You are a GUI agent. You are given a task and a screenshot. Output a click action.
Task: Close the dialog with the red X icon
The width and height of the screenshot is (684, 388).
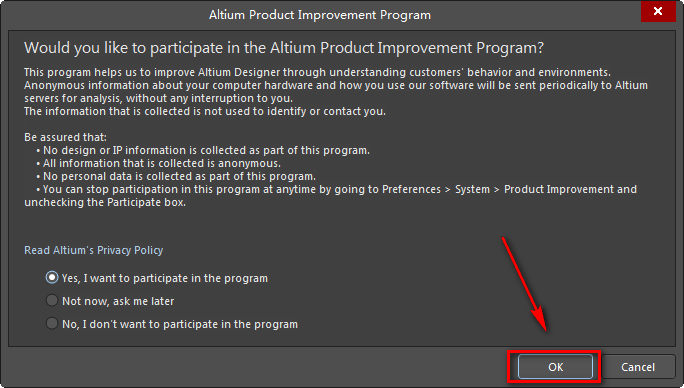coord(658,11)
